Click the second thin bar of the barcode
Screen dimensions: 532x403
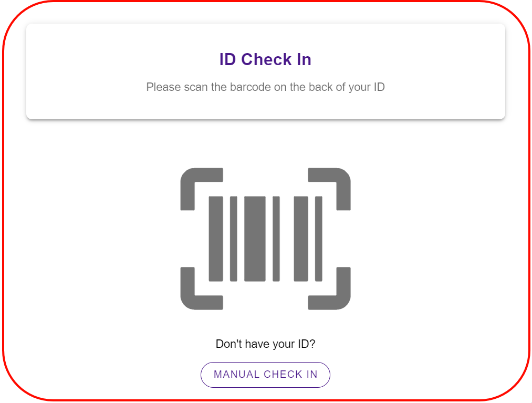233,239
